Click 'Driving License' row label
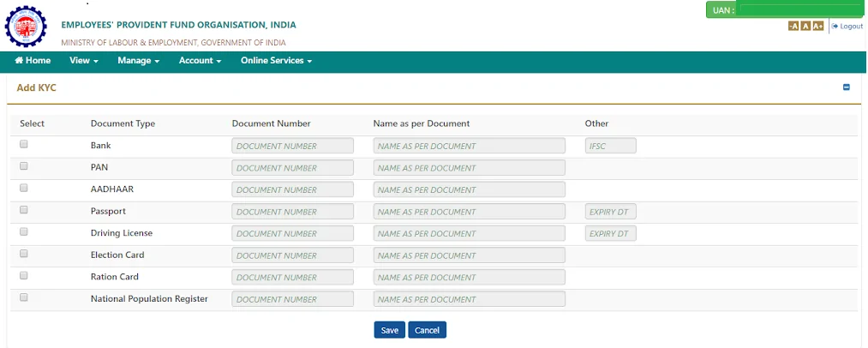868x348 pixels. click(x=122, y=233)
